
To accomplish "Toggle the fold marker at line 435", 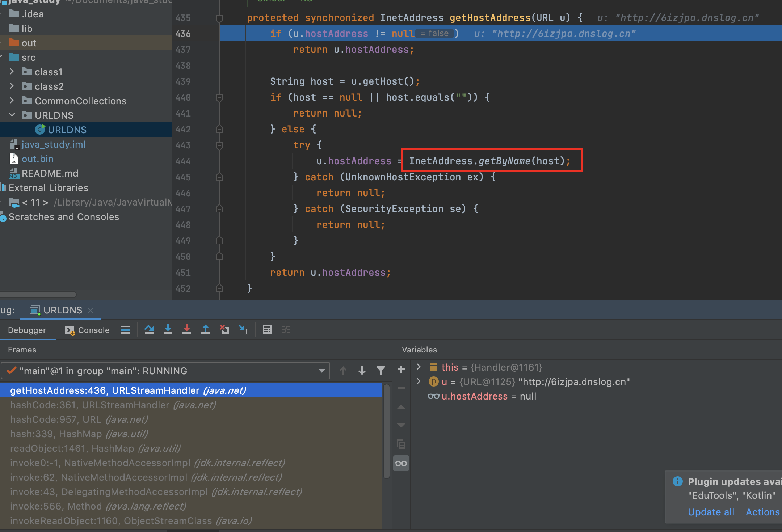I will (x=219, y=18).
